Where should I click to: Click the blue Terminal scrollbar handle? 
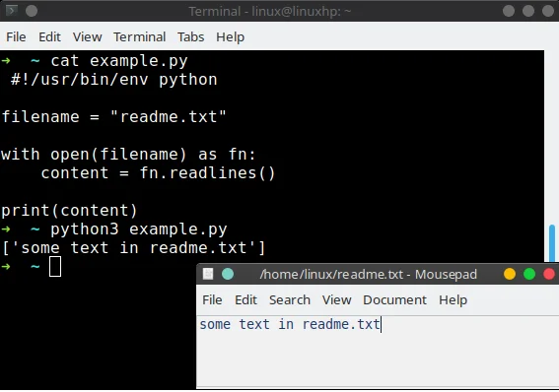pos(552,243)
